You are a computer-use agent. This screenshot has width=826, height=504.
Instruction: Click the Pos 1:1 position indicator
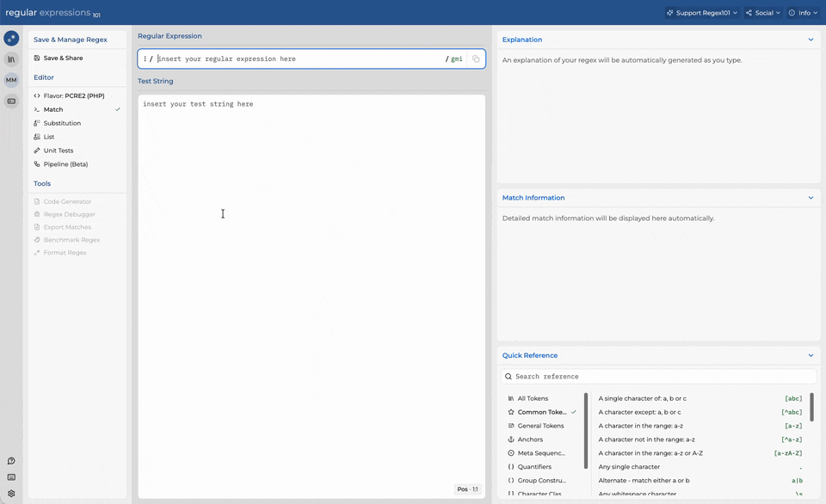pyautogui.click(x=467, y=489)
